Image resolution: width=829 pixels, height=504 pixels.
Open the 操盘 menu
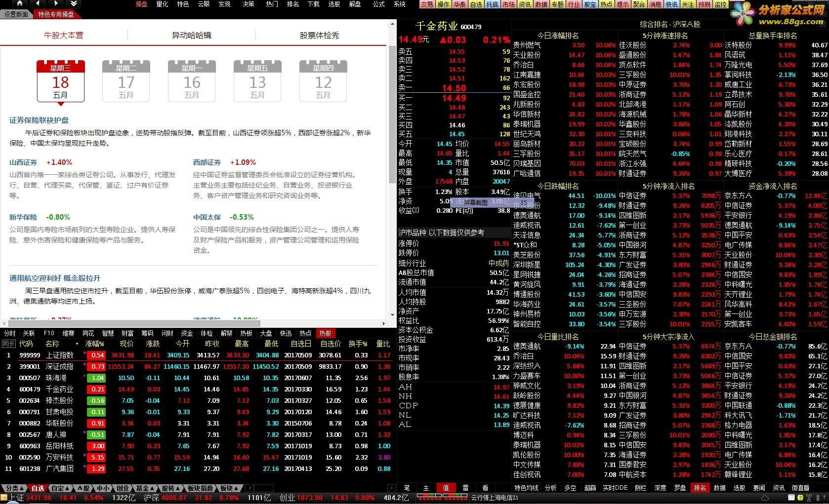(141, 4)
